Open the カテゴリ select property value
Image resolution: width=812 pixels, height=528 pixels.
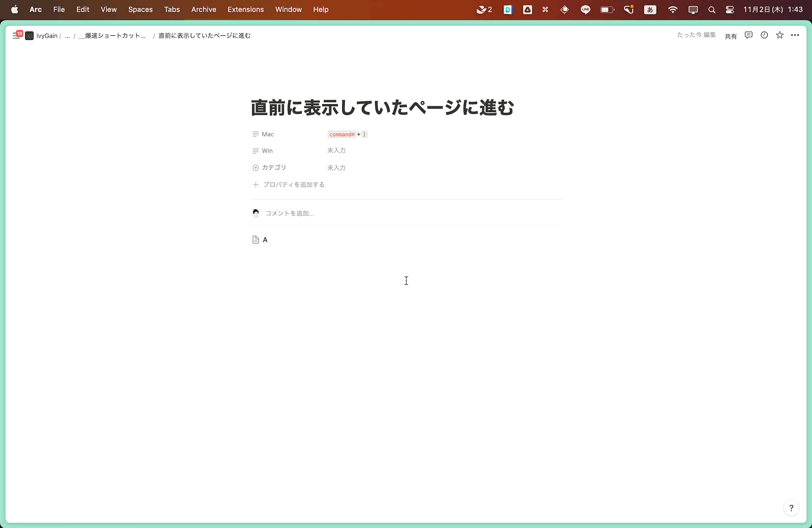tap(336, 168)
